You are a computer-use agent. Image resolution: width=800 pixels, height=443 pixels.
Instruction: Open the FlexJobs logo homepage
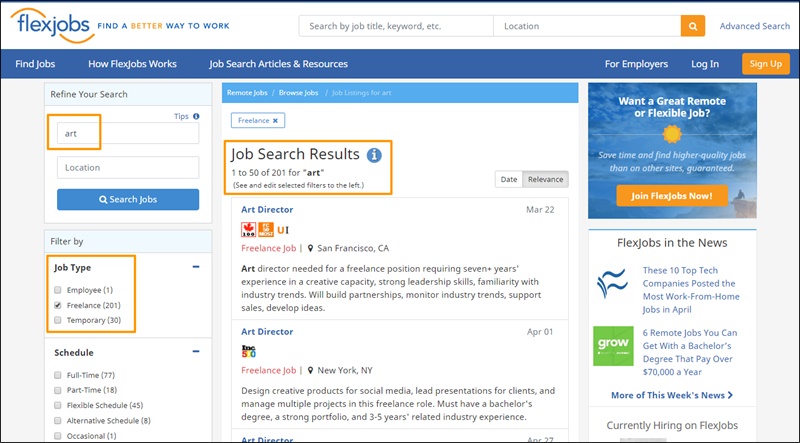tap(53, 25)
